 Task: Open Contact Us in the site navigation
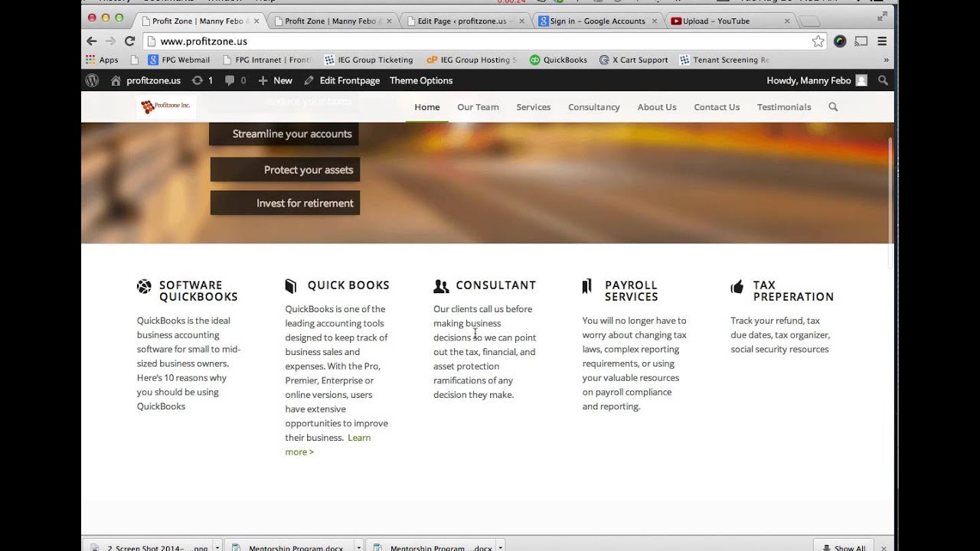[717, 107]
